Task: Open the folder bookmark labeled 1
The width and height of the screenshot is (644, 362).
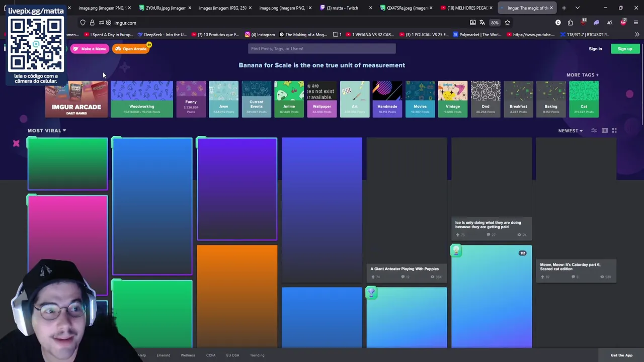Action: 337,35
